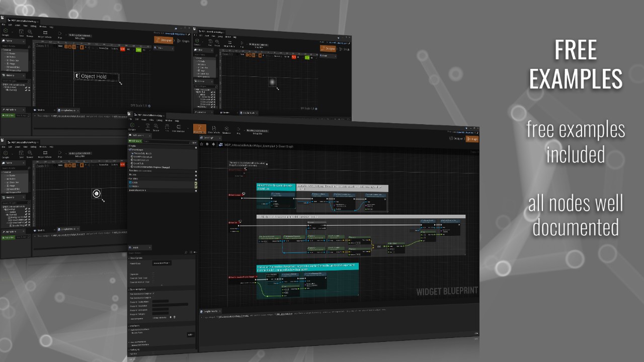Screen dimensions: 644x362
Task: Click the DPI Scale settings gear in top-left designer
Action: tap(149, 106)
